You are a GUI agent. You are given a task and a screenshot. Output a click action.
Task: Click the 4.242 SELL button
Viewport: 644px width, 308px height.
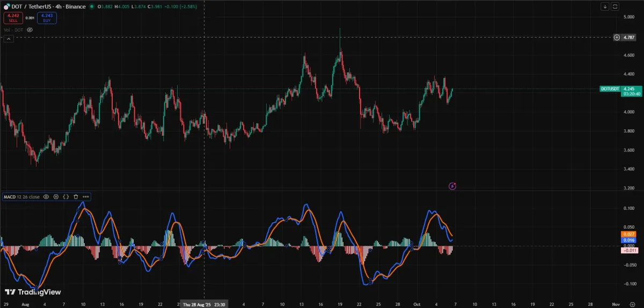pyautogui.click(x=12, y=18)
